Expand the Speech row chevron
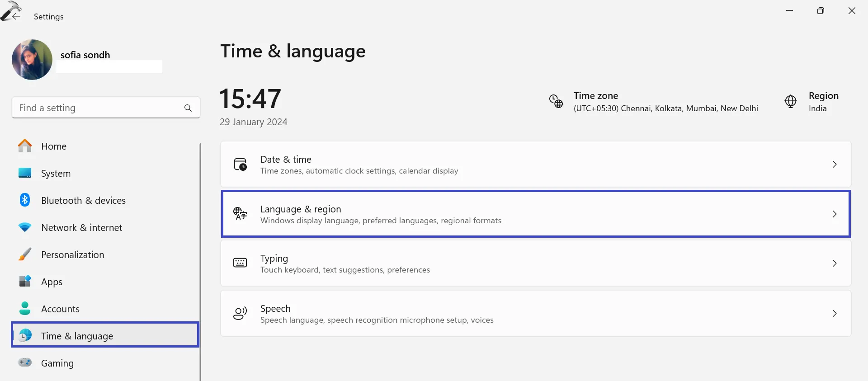The height and width of the screenshot is (381, 868). pos(834,314)
